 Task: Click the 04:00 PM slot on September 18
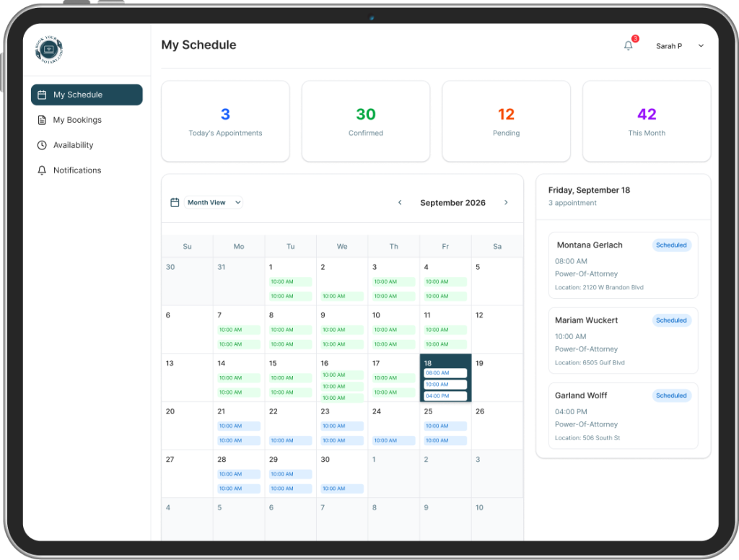click(445, 396)
